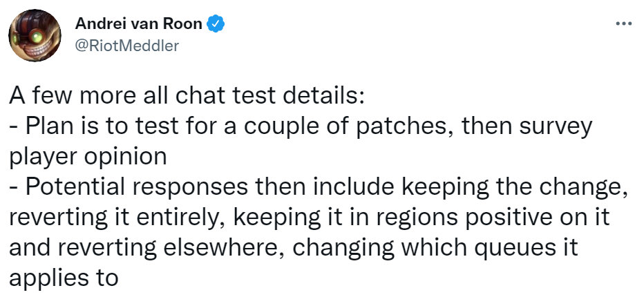Click the "Potential responses then include" line
The image size is (644, 297).
pos(319,188)
